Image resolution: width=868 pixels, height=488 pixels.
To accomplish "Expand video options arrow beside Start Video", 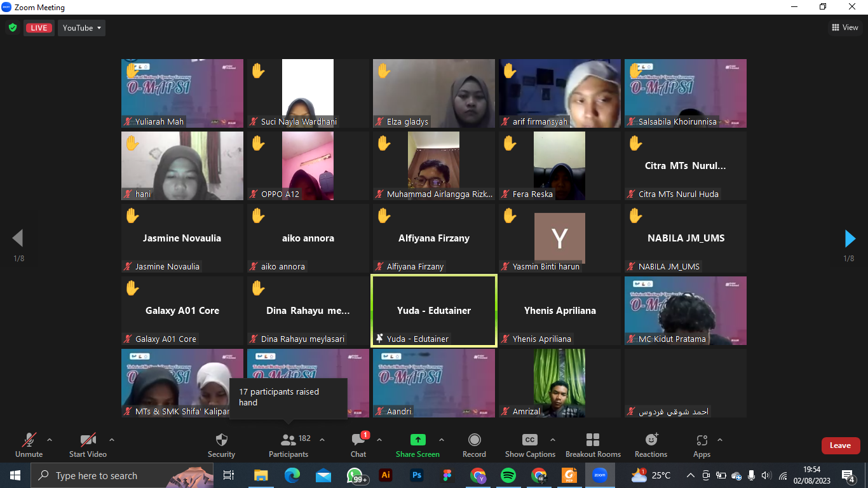I will [x=112, y=440].
